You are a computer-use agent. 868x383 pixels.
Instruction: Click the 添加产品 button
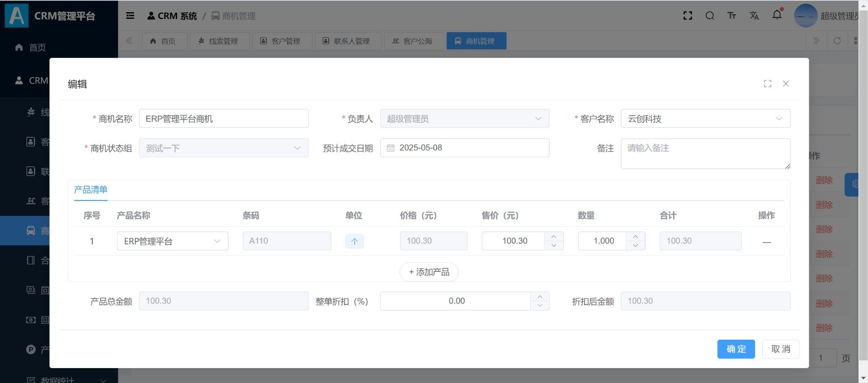click(429, 272)
